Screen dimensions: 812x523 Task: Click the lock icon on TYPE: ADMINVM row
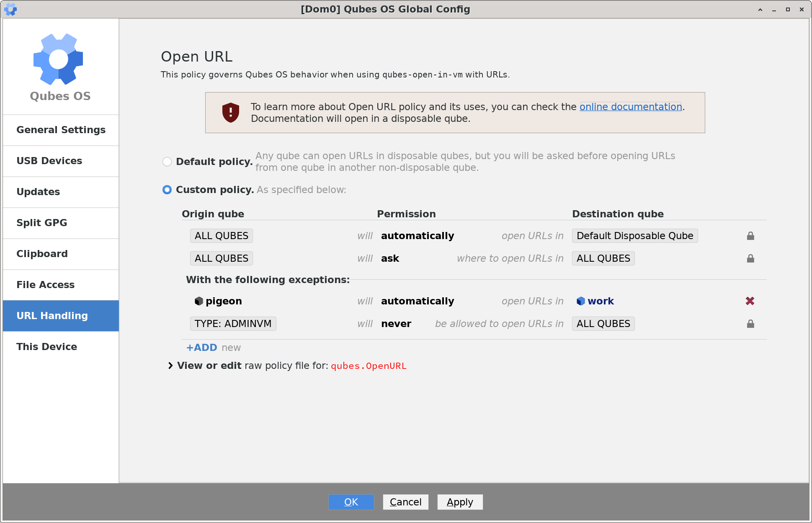[x=750, y=324]
